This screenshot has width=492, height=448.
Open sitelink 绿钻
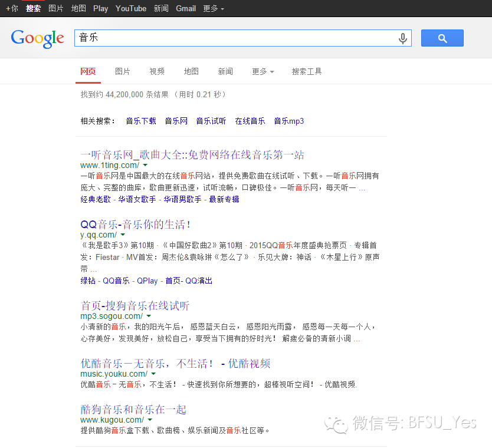(x=88, y=281)
